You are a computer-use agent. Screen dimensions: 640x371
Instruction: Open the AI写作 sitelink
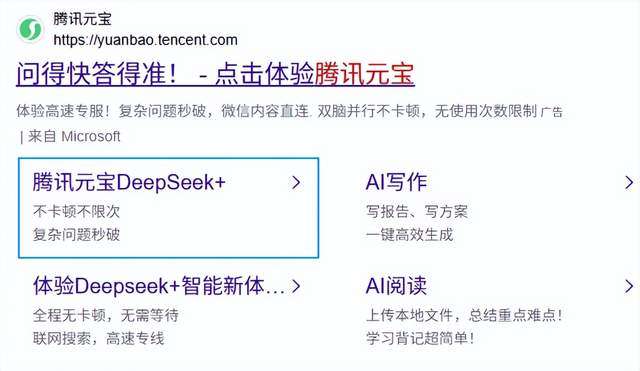tap(396, 182)
